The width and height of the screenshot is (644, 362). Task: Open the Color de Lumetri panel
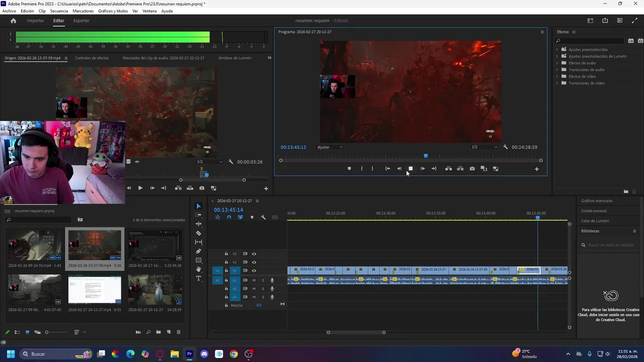(x=595, y=221)
